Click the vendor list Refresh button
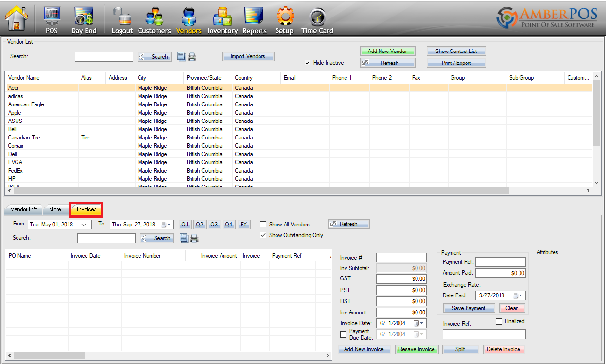This screenshot has height=364, width=606. (x=387, y=63)
